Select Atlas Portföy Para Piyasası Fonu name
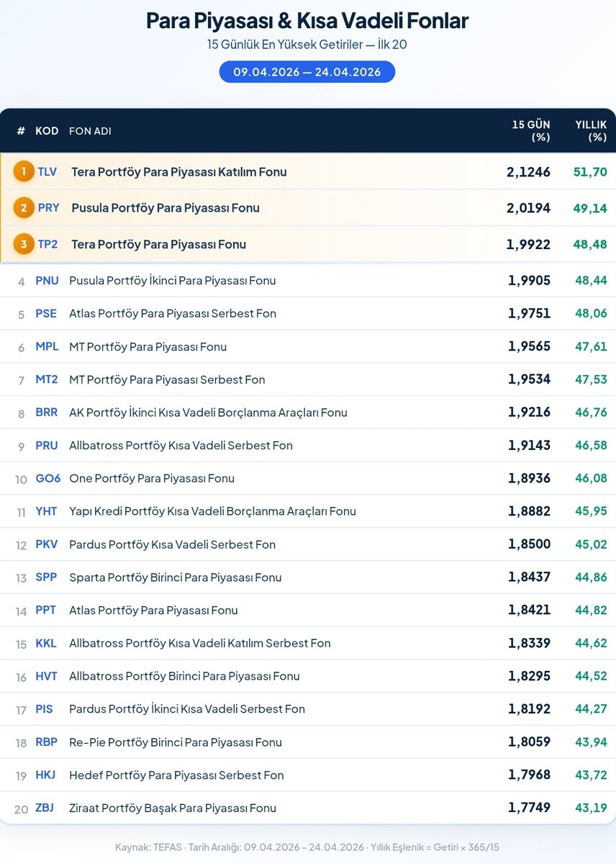This screenshot has height=864, width=616. pyautogui.click(x=153, y=611)
